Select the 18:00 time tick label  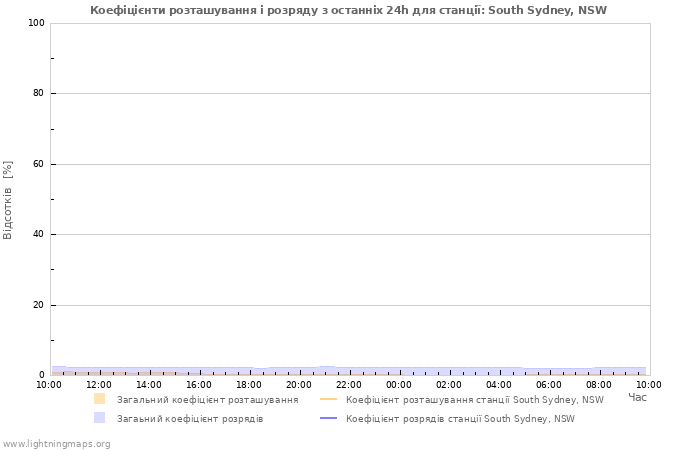pos(249,384)
